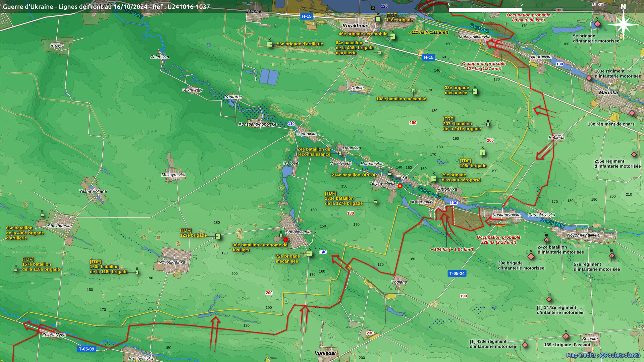Click the Kurakhove city label
This screenshot has width=644, height=362.
pos(355,26)
